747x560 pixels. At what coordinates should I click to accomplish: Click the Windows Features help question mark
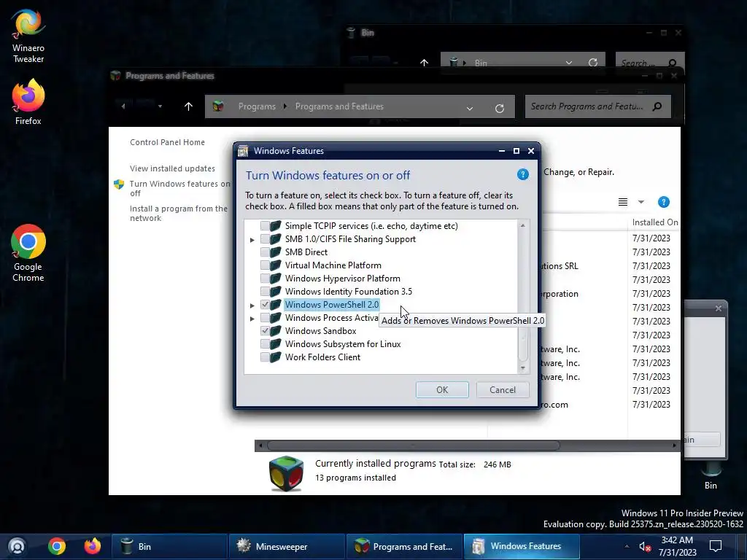click(x=522, y=174)
